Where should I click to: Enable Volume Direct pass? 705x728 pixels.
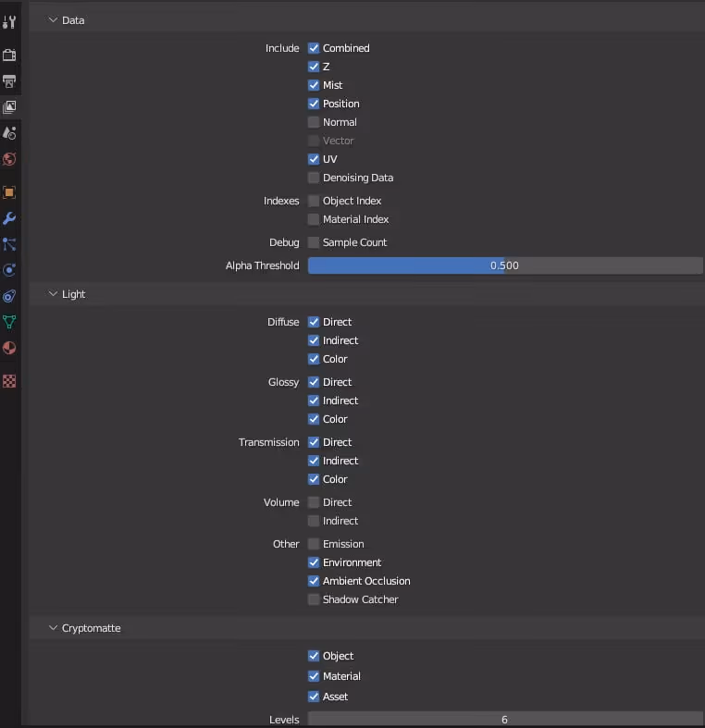coord(314,502)
